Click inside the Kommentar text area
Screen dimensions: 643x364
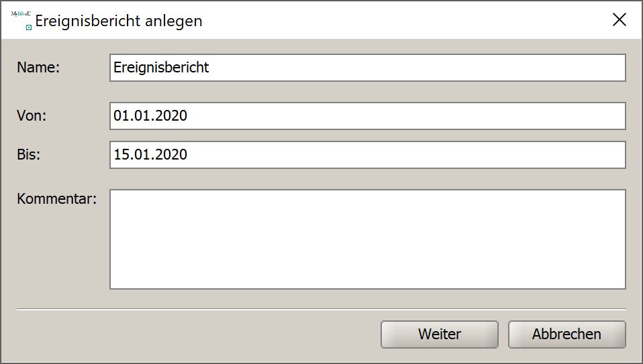coord(368,239)
